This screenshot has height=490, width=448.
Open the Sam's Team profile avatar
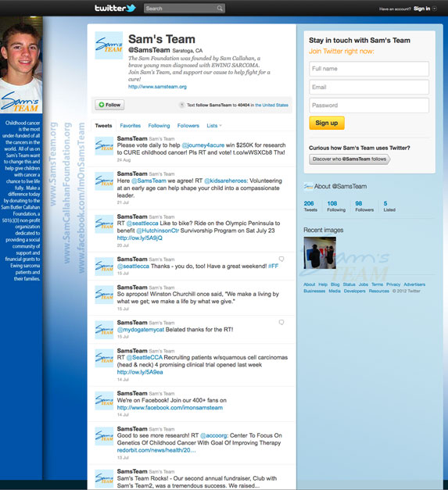(x=109, y=45)
